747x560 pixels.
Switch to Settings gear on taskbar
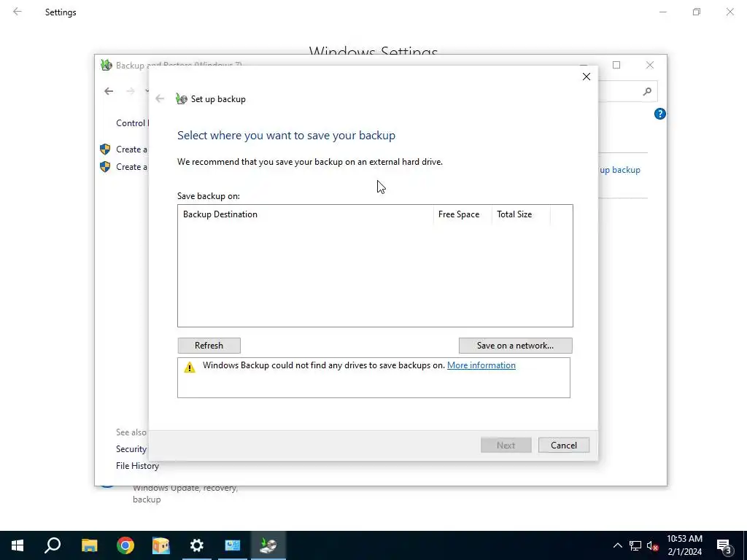click(x=197, y=545)
